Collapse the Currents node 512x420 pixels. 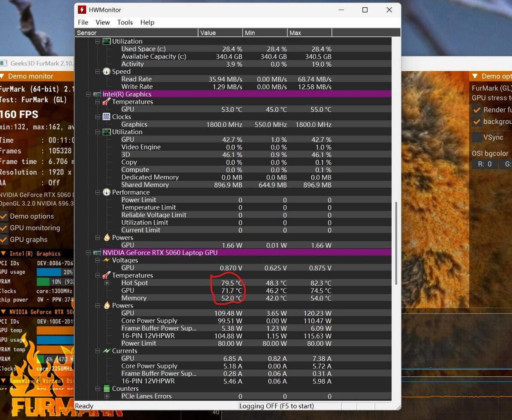[x=98, y=351]
